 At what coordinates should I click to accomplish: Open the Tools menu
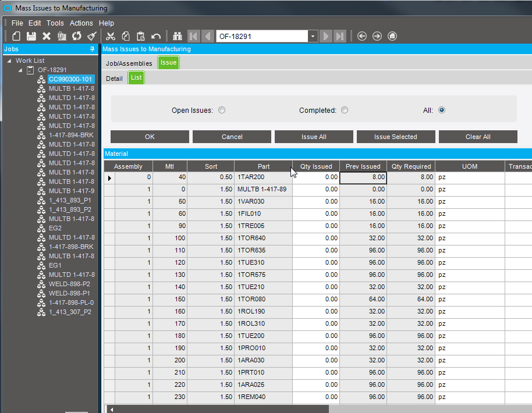point(55,23)
